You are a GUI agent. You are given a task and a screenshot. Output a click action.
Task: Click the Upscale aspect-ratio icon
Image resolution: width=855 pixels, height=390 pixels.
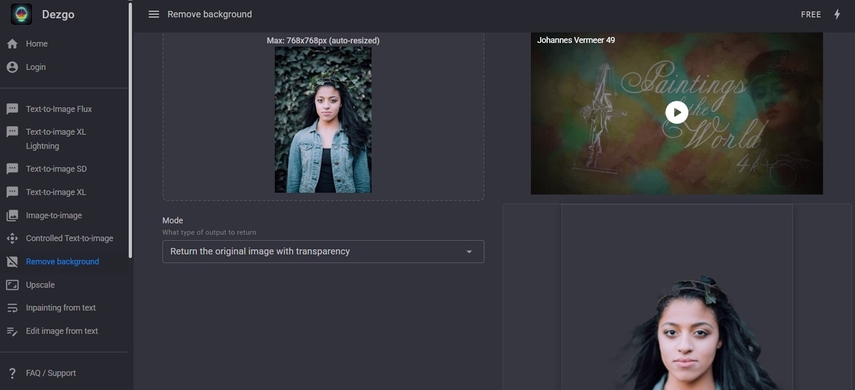coord(12,285)
